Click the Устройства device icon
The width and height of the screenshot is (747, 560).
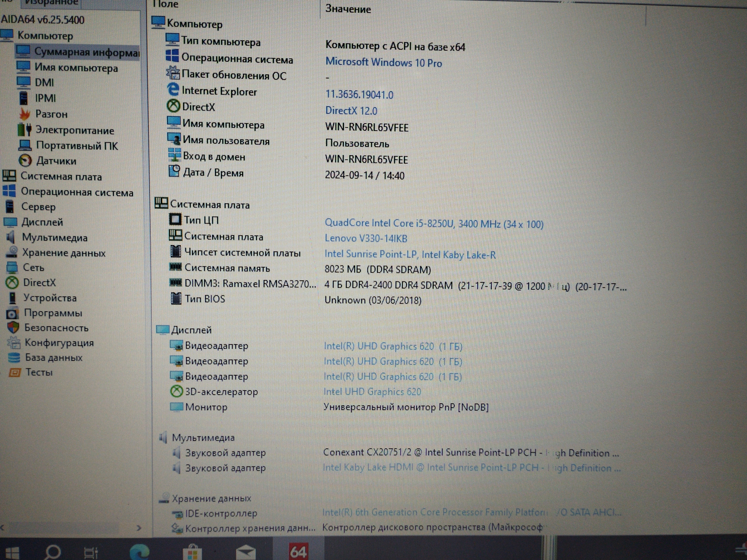pyautogui.click(x=12, y=297)
